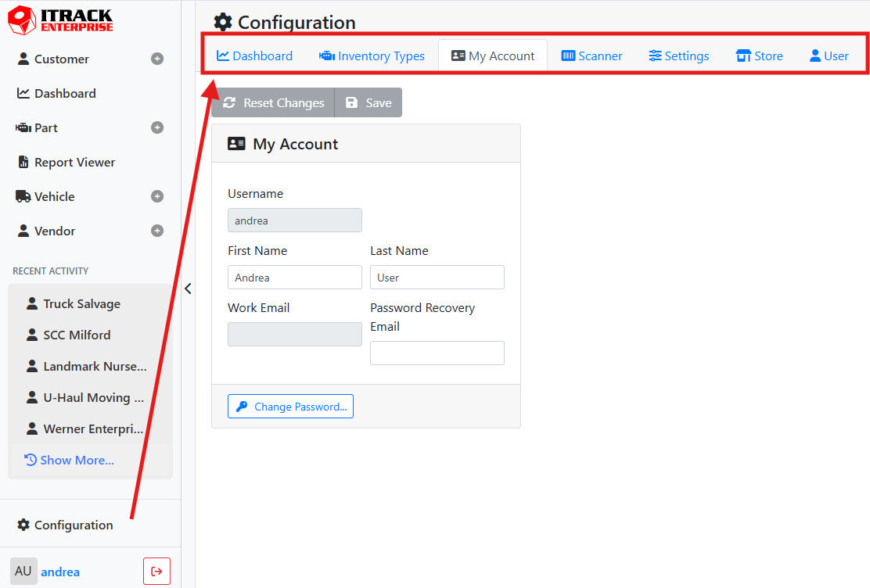Select the Settings tab
Image resolution: width=870 pixels, height=588 pixels.
click(x=678, y=56)
